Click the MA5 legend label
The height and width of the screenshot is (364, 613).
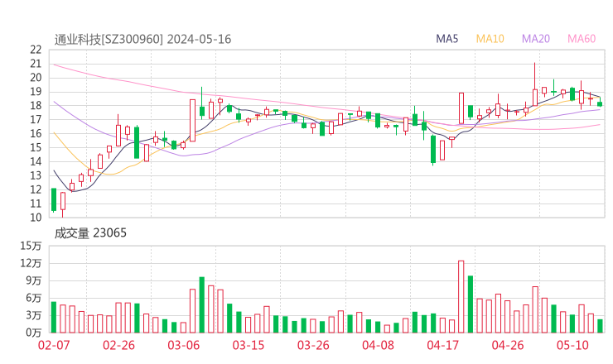tap(446, 39)
